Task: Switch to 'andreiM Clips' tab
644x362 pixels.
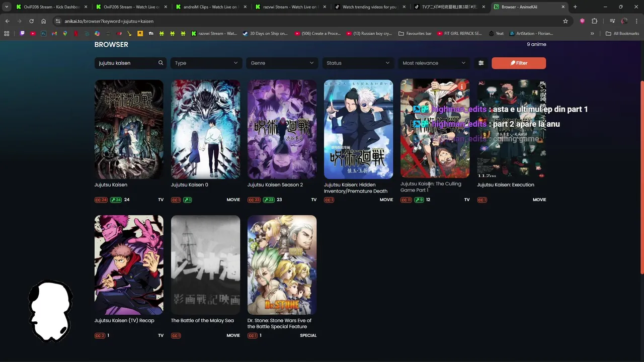Action: [x=210, y=7]
